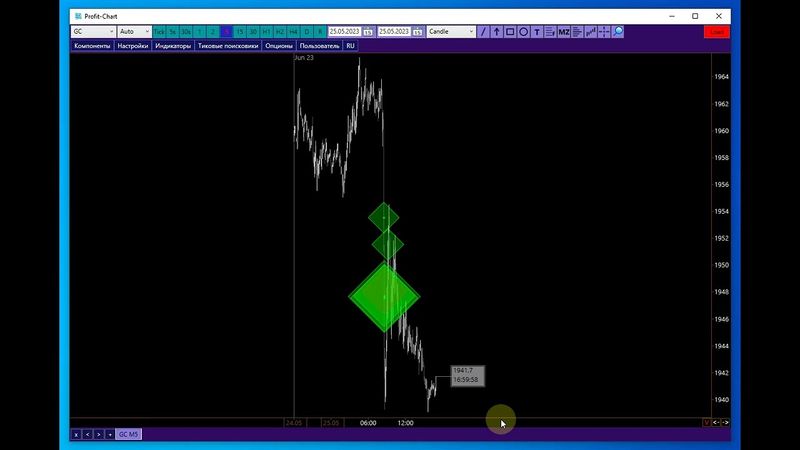Click the magnifier zoom icon
Image resolution: width=800 pixels, height=450 pixels.
[618, 32]
